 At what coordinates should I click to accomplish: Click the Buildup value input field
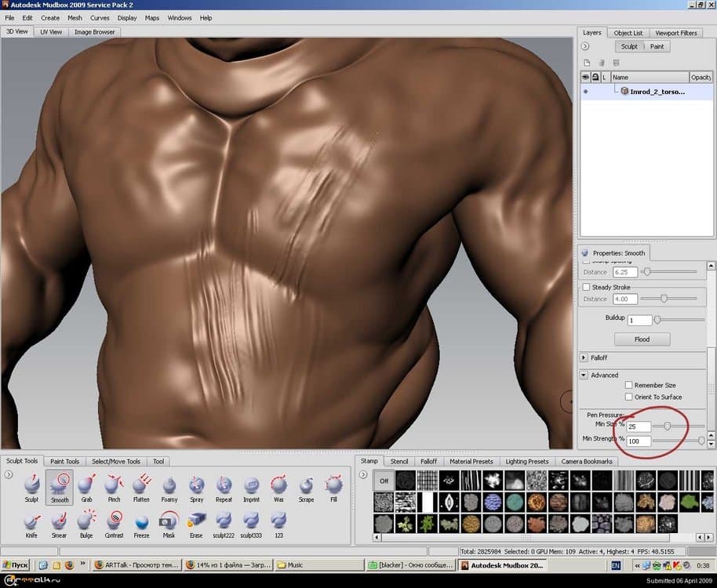pyautogui.click(x=639, y=321)
